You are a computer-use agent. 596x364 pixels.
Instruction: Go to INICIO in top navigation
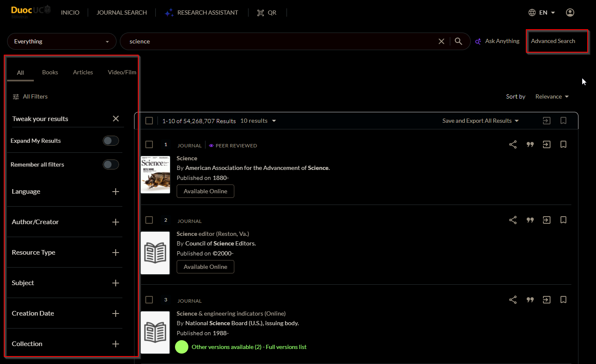[70, 13]
